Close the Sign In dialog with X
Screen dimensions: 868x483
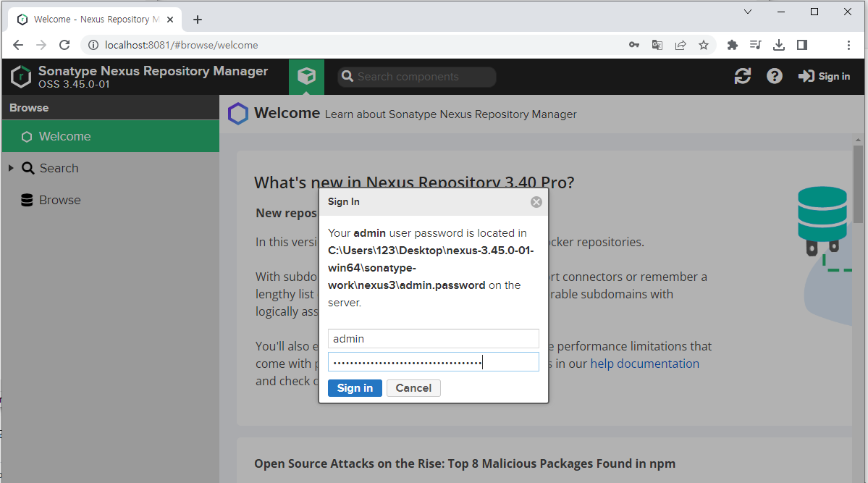point(536,202)
